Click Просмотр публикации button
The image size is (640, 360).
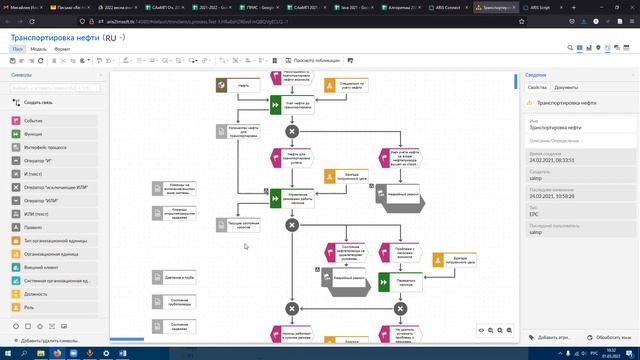point(312,60)
